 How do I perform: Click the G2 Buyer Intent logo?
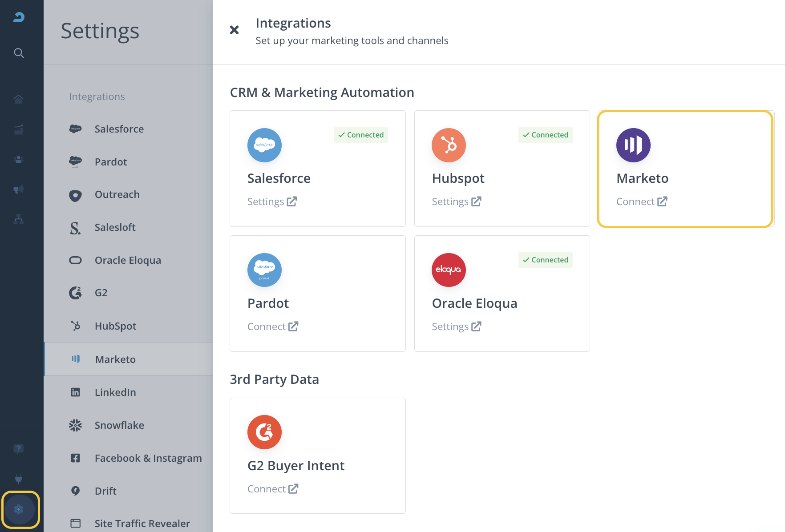tap(264, 432)
